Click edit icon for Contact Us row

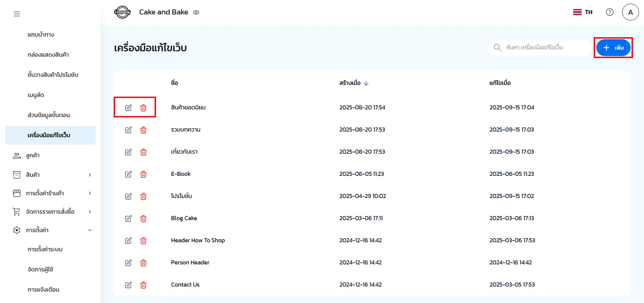tap(128, 285)
